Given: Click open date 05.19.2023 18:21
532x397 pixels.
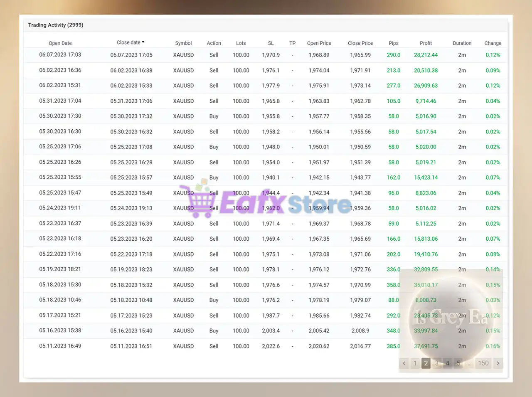Looking at the screenshot, I should 60,269.
